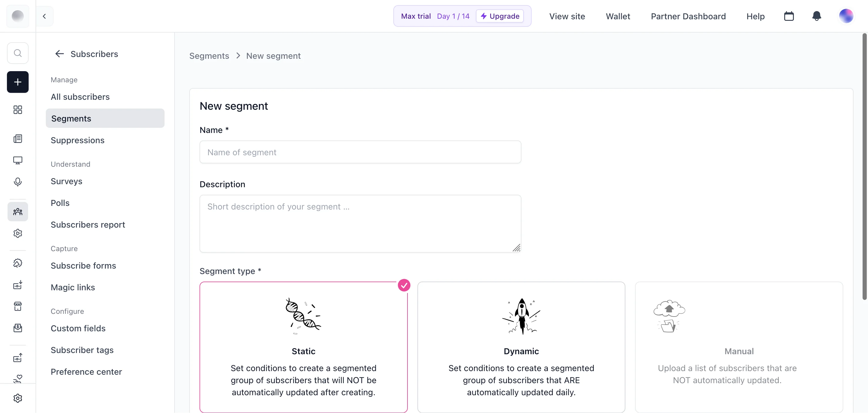Click the hand-with-heart icon in the rail
868x413 pixels.
(x=17, y=379)
